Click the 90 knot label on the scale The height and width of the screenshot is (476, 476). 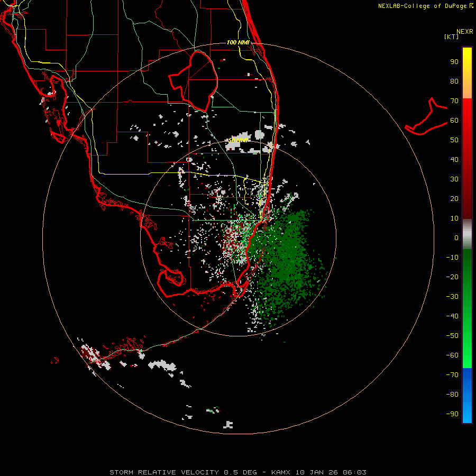pos(454,62)
